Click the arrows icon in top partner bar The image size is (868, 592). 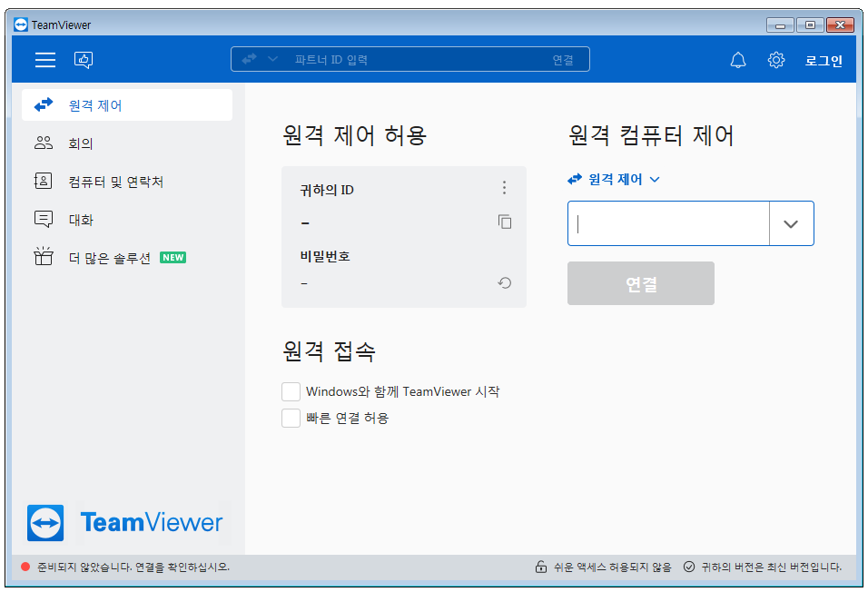point(249,59)
